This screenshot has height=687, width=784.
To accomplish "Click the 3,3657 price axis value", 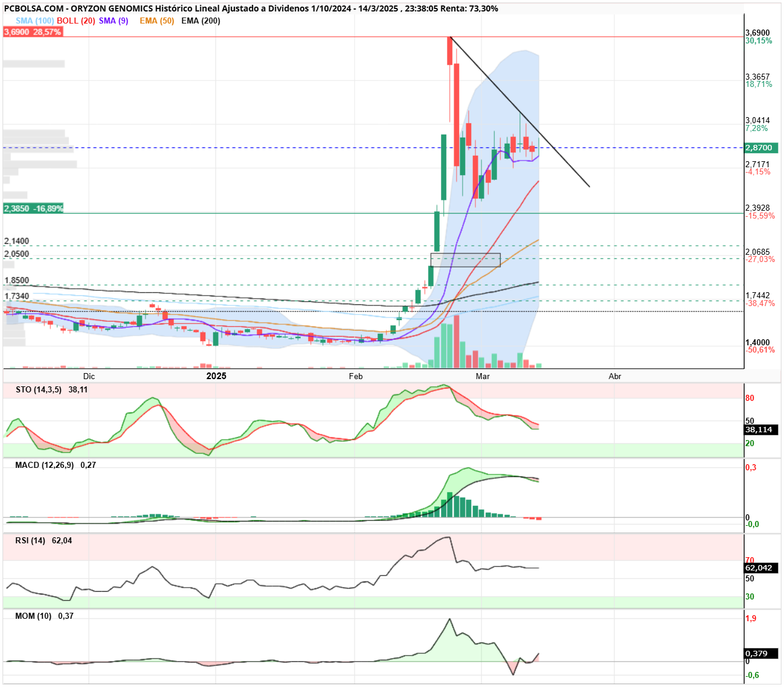I will coord(758,77).
